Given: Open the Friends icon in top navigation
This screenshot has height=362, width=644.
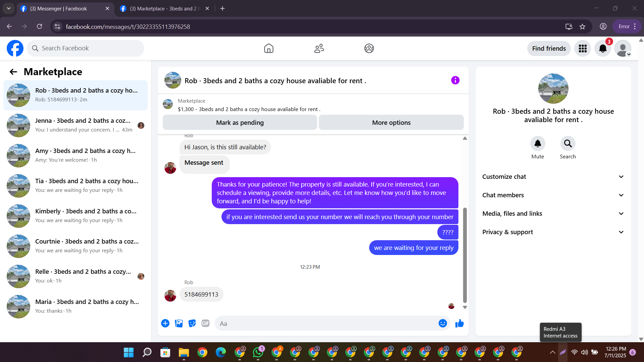Looking at the screenshot, I should [x=319, y=48].
